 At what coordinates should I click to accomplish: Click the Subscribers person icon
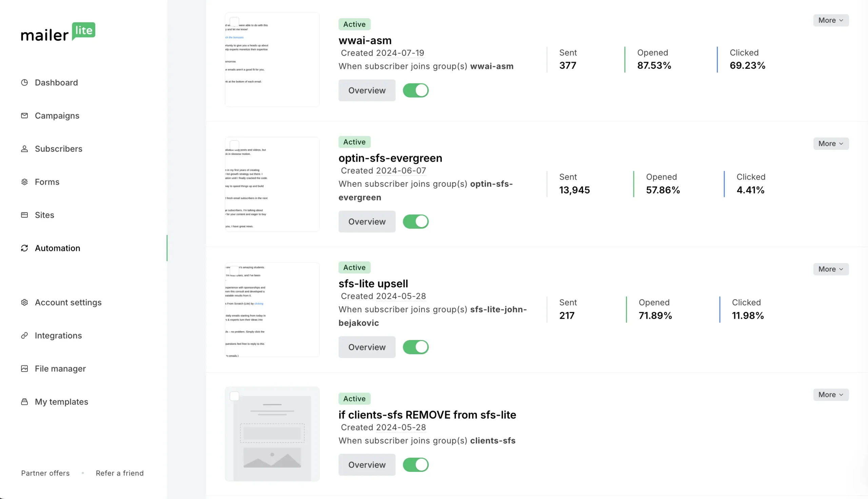[24, 149]
